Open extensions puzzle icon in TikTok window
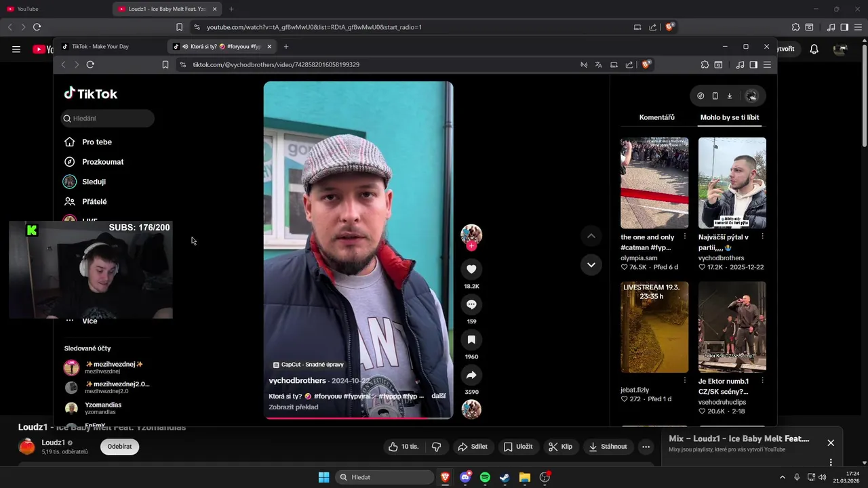Screen dimensions: 868x488 [x=705, y=64]
